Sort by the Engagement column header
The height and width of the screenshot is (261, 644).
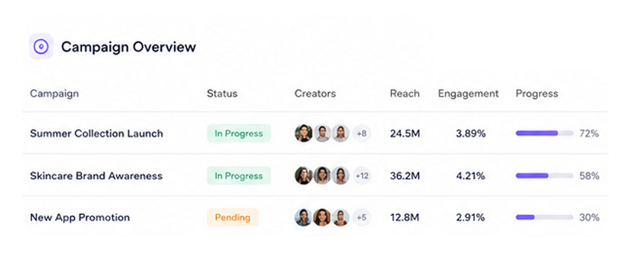click(468, 94)
